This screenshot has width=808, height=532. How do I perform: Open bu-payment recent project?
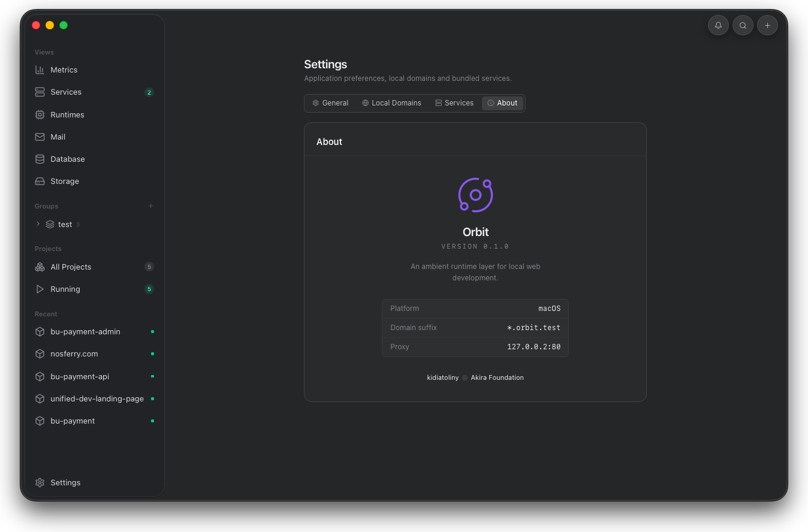pos(94,421)
